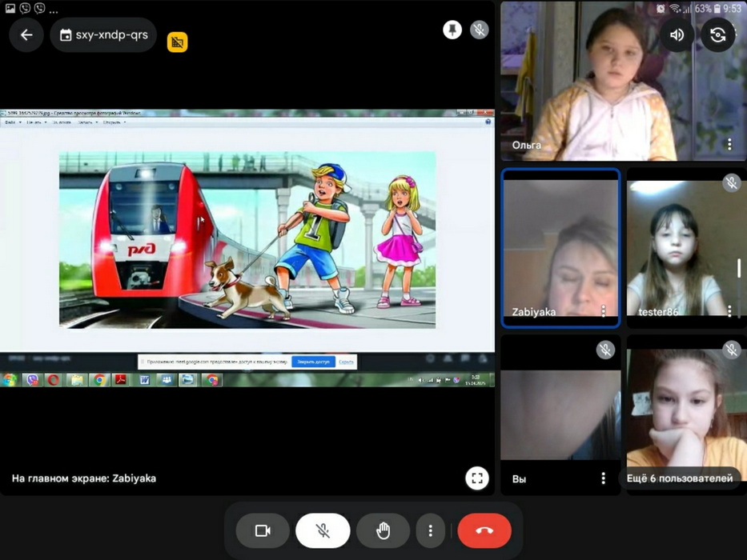Hang up with the red end call button
Viewport: 747px width, 560px height.
[484, 530]
